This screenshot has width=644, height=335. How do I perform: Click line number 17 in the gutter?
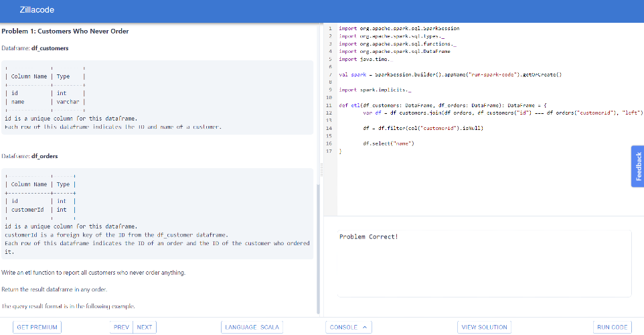tap(329, 151)
